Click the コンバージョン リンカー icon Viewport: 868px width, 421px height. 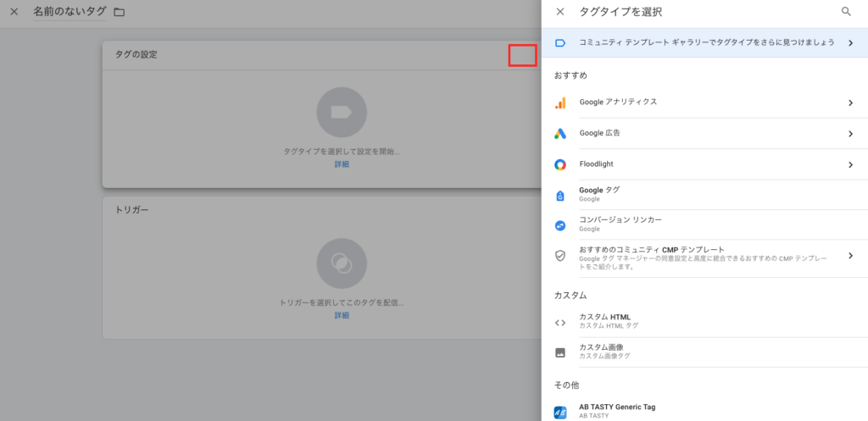coord(560,225)
